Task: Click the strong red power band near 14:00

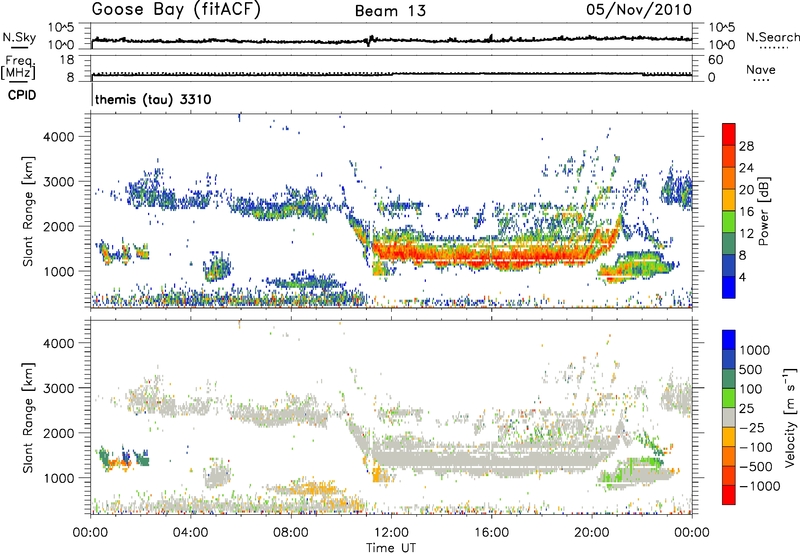Action: pos(441,253)
